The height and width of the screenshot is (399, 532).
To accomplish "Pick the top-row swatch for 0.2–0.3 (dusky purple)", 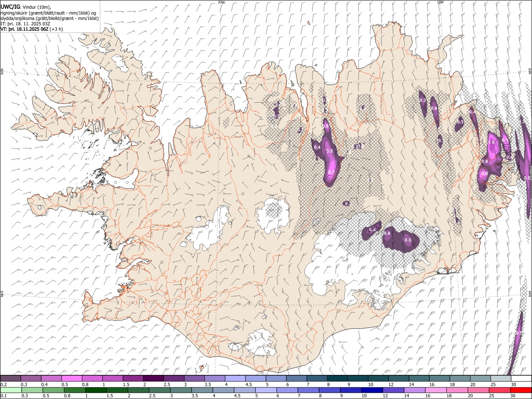I will [x=10, y=379].
